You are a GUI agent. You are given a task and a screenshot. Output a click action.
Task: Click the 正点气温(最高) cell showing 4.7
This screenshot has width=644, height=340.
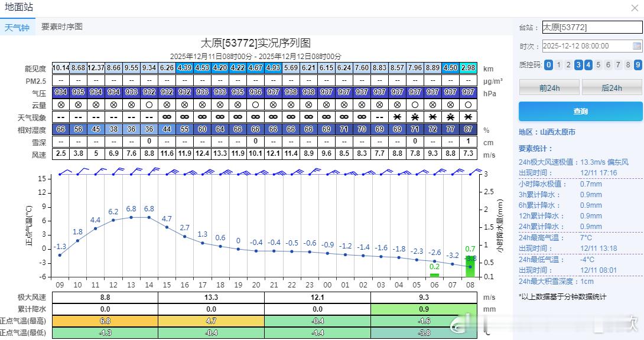point(211,321)
